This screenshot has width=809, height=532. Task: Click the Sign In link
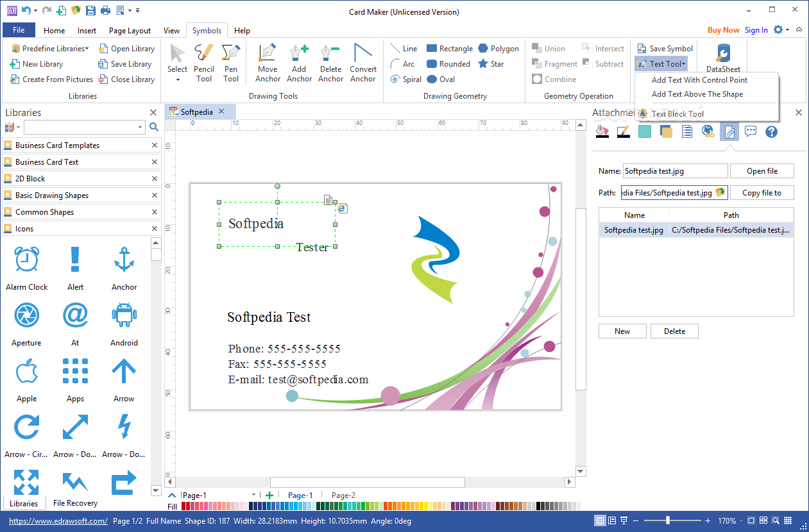tap(756, 30)
